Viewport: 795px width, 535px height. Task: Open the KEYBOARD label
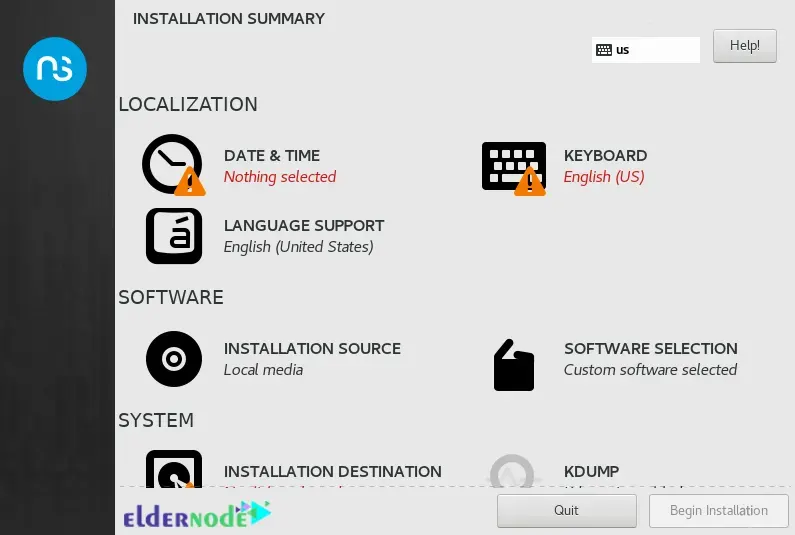[x=605, y=155]
